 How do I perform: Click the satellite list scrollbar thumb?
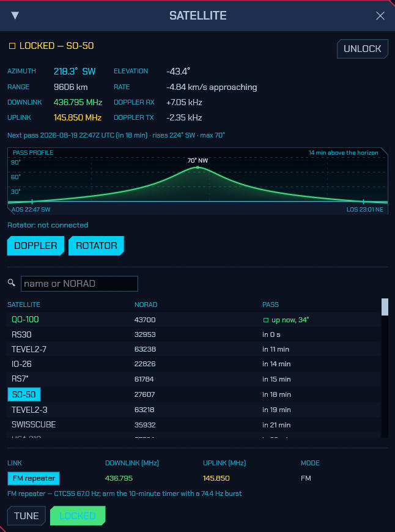[385, 307]
